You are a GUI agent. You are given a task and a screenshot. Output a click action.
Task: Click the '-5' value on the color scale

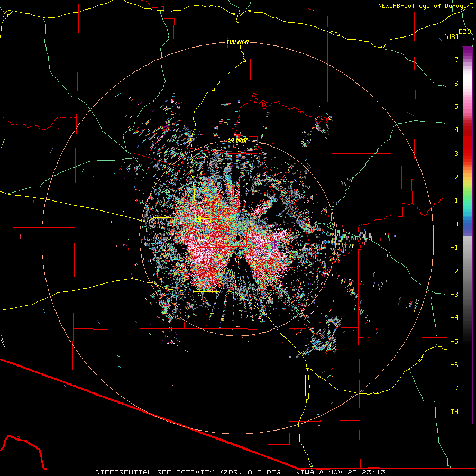tap(454, 342)
